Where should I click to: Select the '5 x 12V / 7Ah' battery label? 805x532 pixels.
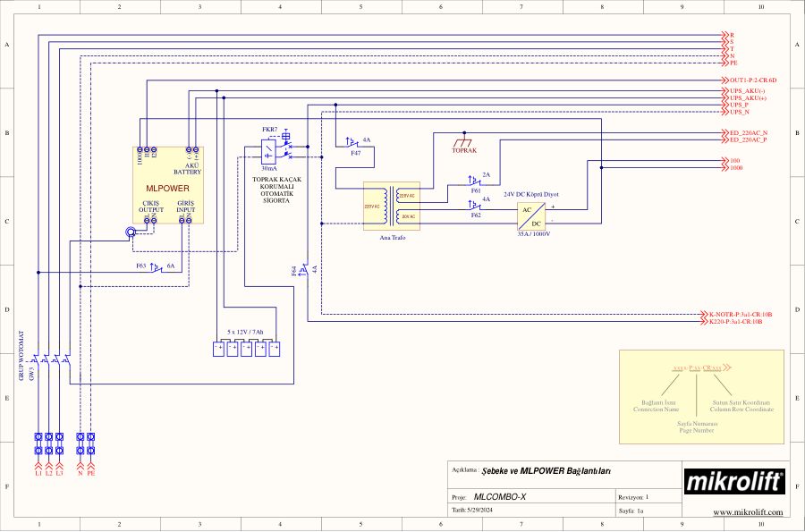tap(245, 332)
